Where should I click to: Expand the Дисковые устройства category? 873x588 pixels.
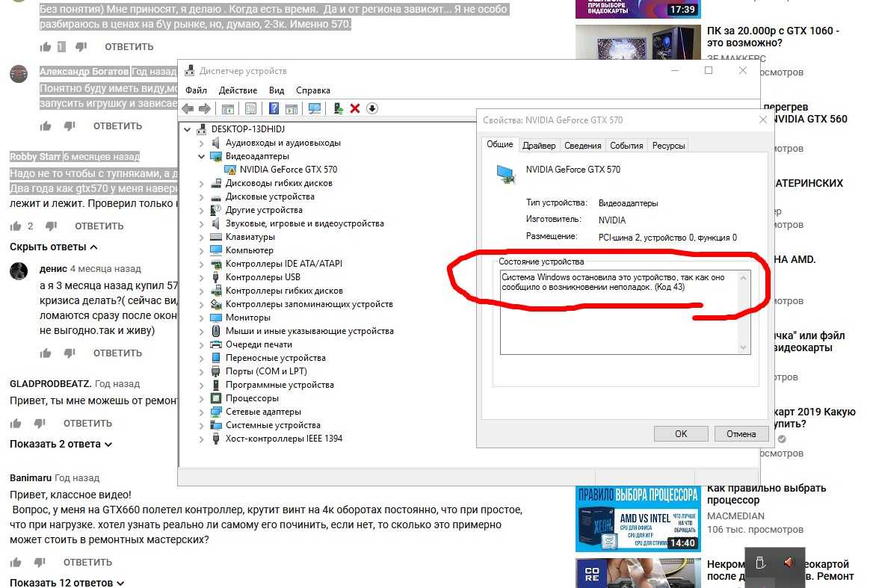pos(201,197)
